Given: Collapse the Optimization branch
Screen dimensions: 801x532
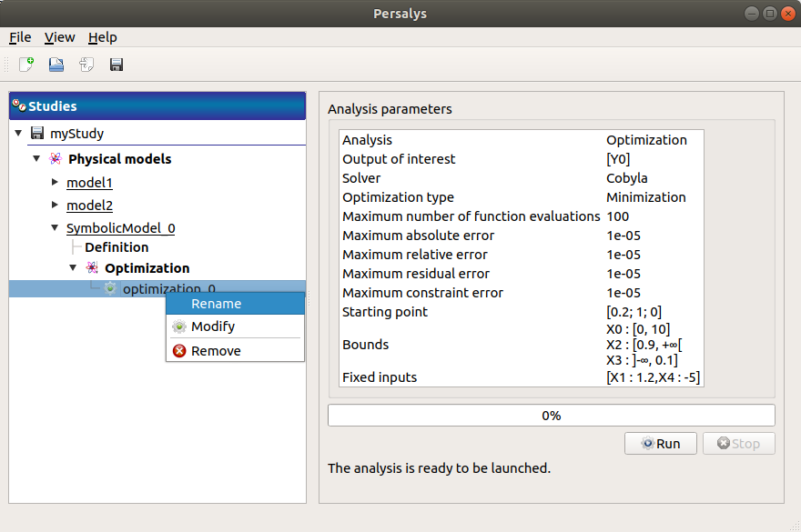Looking at the screenshot, I should tap(73, 267).
